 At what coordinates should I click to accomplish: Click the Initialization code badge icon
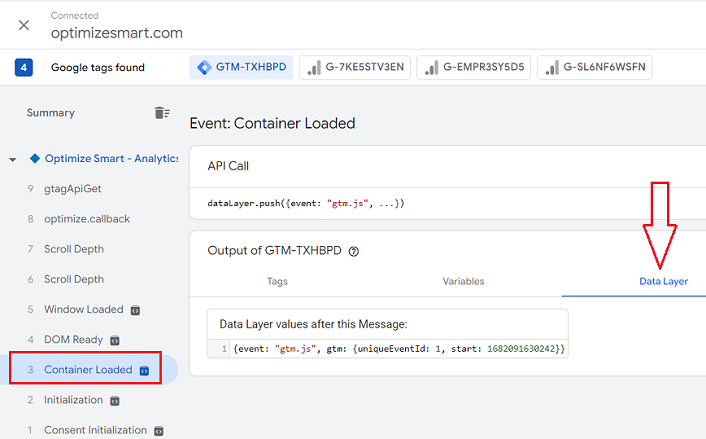115,401
